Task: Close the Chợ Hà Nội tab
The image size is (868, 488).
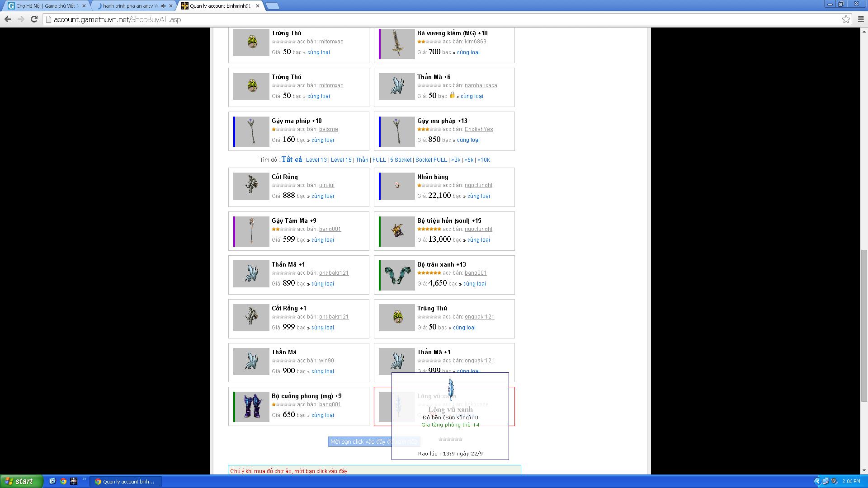Action: point(84,6)
